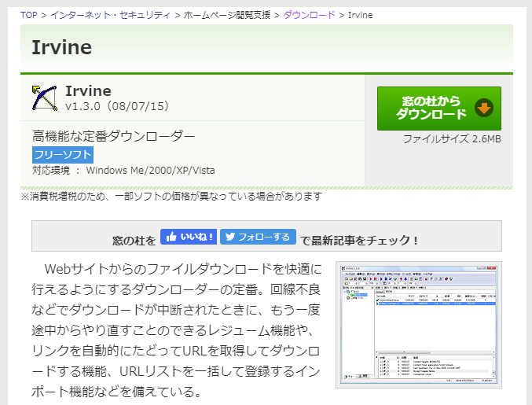
Task: Click the version text v1.3.0 (08/07/15)
Action: click(117, 106)
